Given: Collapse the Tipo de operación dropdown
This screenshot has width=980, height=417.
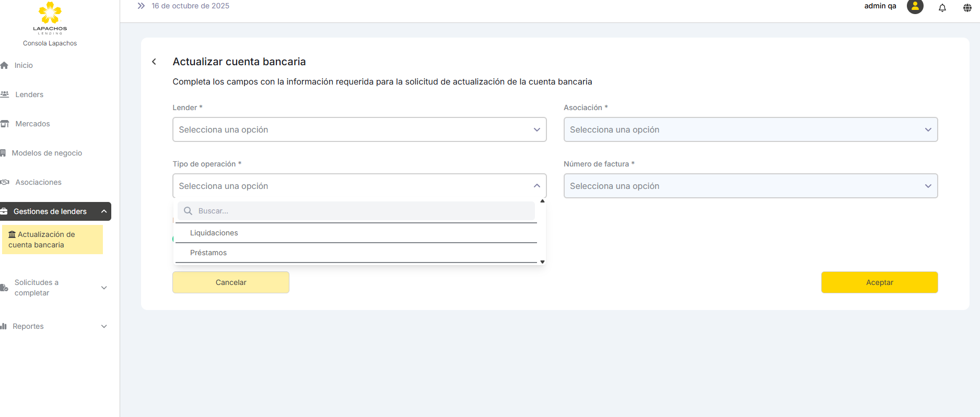Looking at the screenshot, I should pyautogui.click(x=536, y=186).
